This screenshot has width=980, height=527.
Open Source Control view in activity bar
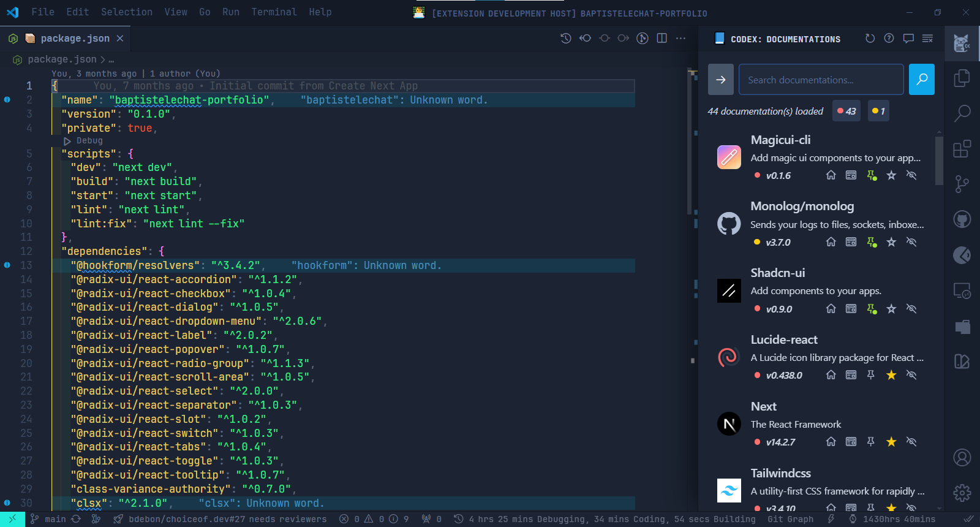coord(962,184)
